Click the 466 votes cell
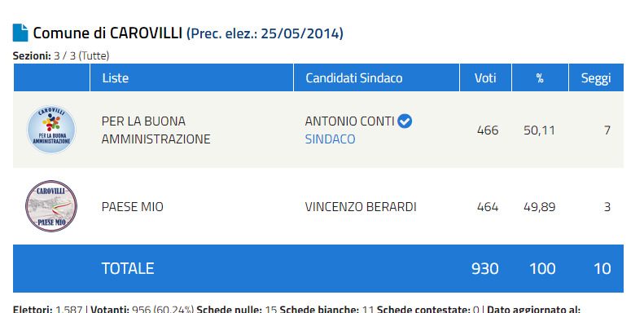The width and height of the screenshot is (644, 313). coord(488,130)
